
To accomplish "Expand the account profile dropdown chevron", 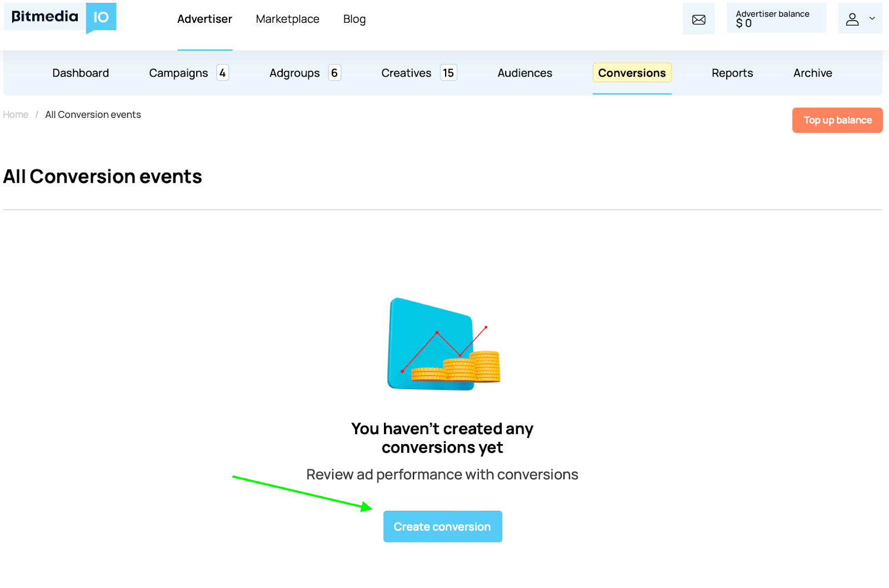I will pos(872,18).
